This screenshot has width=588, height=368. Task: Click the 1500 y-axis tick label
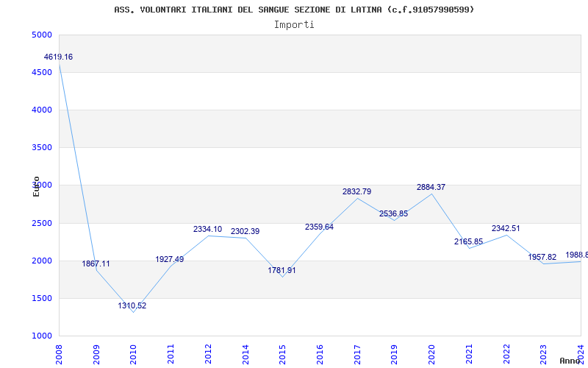(x=42, y=299)
